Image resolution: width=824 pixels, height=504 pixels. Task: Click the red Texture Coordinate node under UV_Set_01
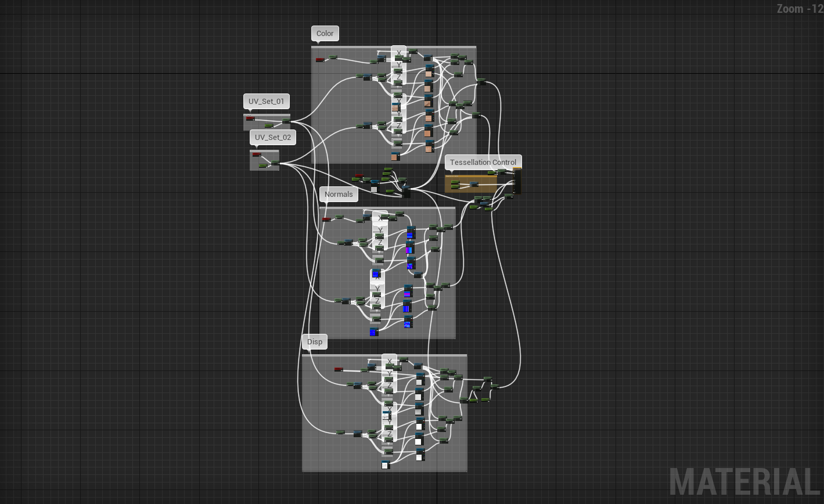(x=250, y=118)
